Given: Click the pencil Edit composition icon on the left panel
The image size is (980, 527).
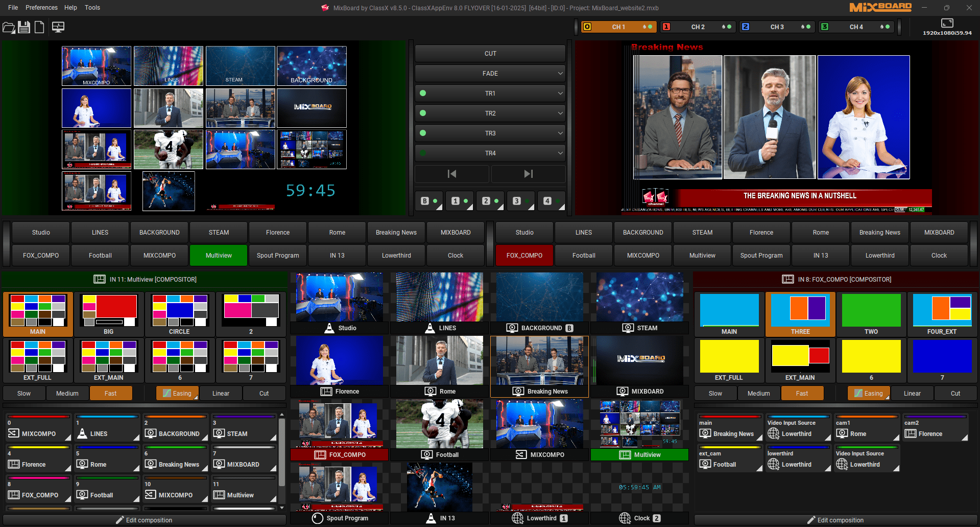Looking at the screenshot, I should pyautogui.click(x=120, y=520).
